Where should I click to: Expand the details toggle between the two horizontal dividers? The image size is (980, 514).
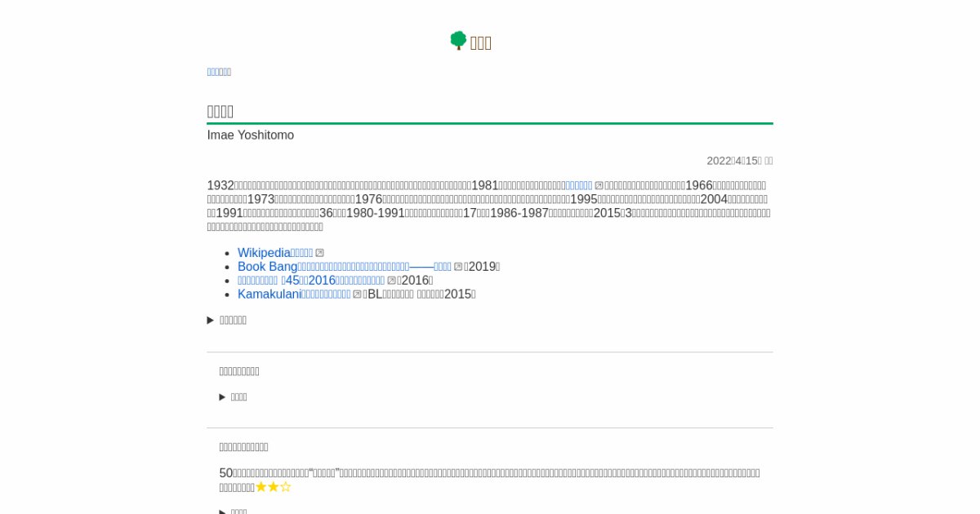click(223, 397)
